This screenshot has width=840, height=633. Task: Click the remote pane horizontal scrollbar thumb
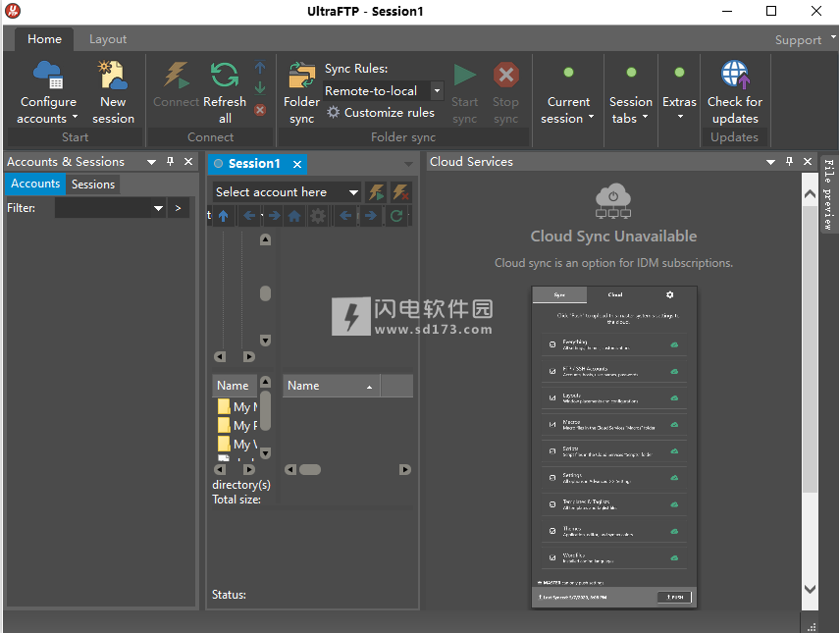tap(310, 470)
